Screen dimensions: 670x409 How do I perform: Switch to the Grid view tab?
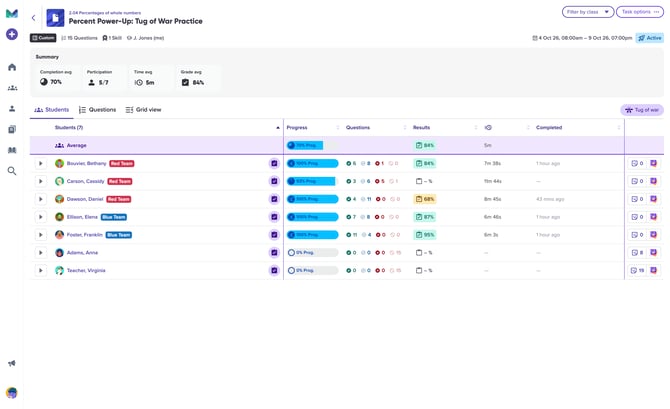tap(144, 110)
